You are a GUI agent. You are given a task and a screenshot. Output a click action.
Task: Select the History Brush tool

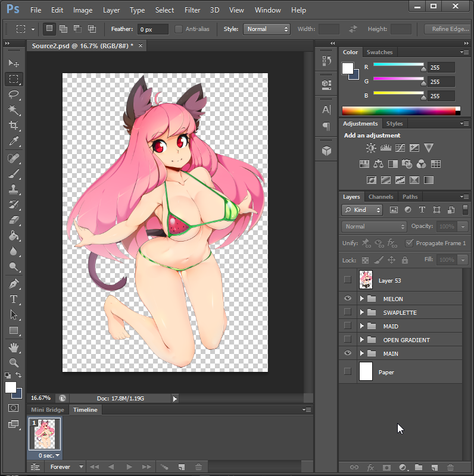click(13, 205)
